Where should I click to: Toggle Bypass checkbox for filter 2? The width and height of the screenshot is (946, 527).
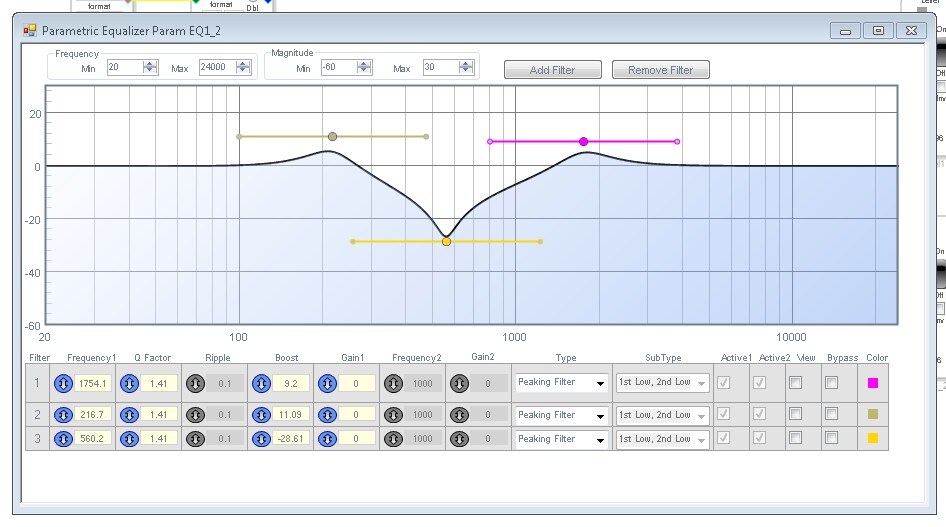(831, 414)
